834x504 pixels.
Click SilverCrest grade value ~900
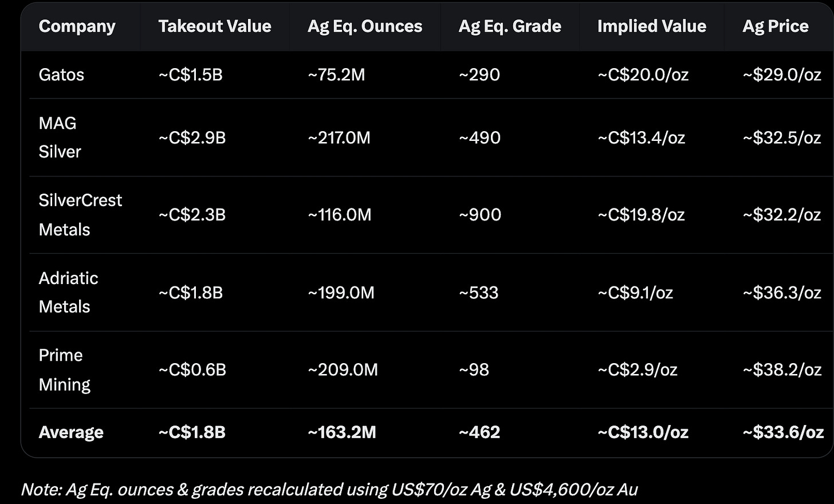480,215
